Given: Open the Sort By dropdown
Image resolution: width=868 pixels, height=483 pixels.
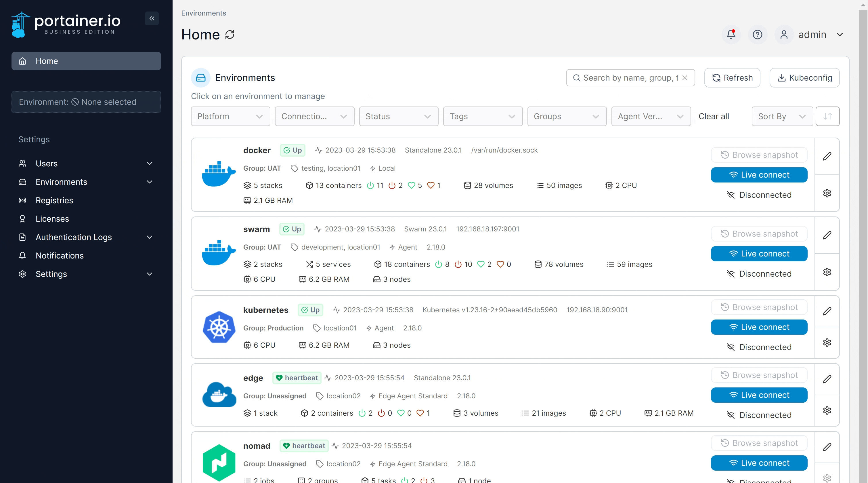Looking at the screenshot, I should [782, 116].
